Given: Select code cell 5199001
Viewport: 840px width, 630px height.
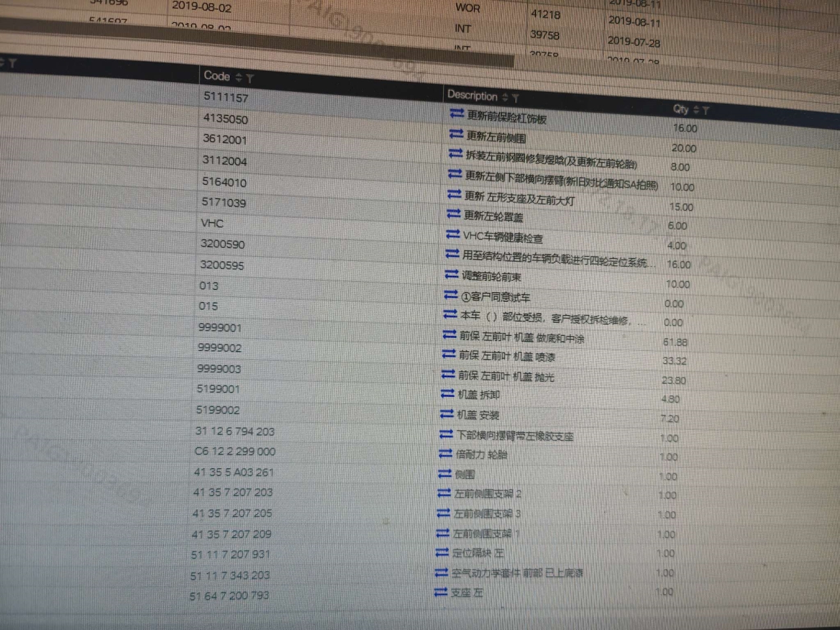Looking at the screenshot, I should point(218,389).
